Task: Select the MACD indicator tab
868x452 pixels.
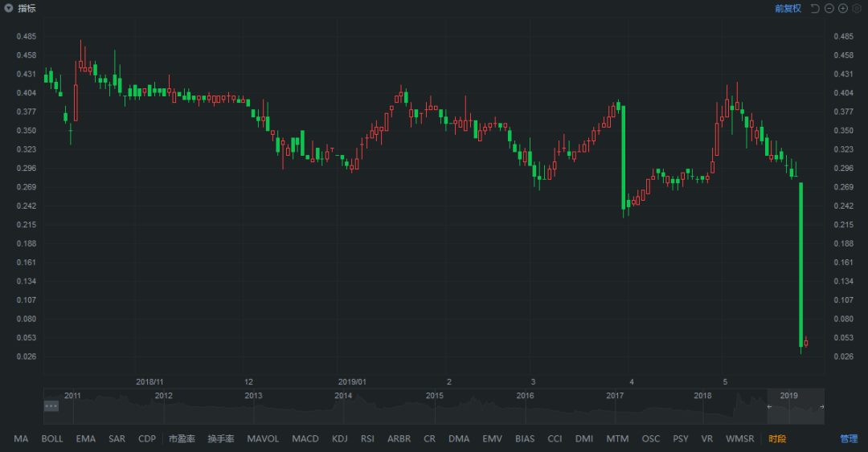Action: click(305, 438)
